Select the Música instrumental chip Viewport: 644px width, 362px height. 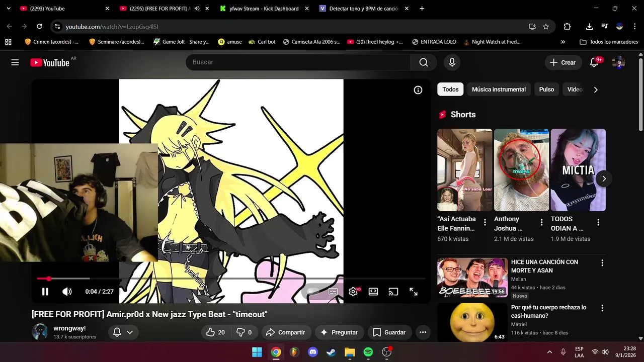(x=499, y=89)
